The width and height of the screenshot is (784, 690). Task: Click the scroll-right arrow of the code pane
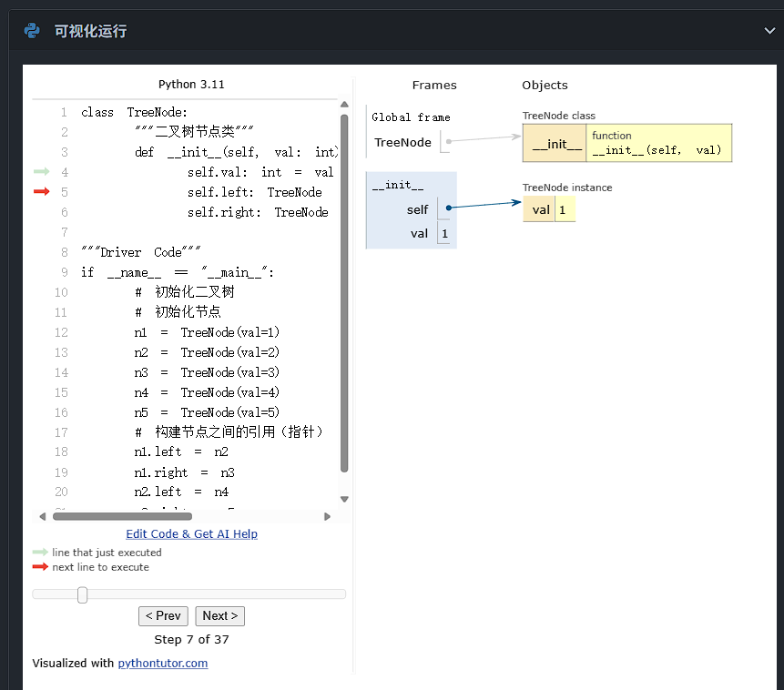[327, 516]
